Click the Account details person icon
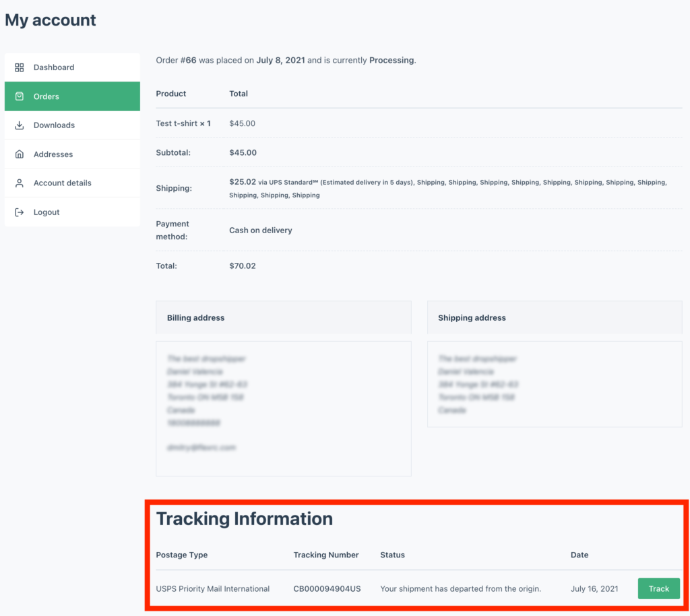This screenshot has width=690, height=616. click(20, 183)
